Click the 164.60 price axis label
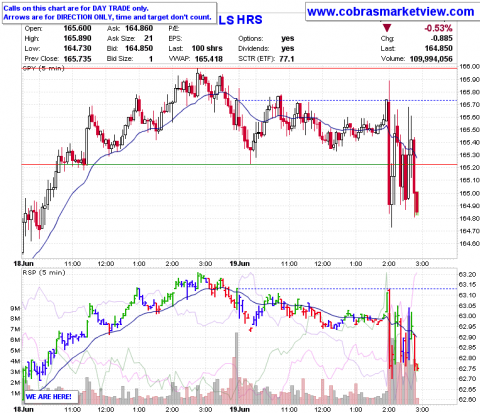 pyautogui.click(x=470, y=244)
